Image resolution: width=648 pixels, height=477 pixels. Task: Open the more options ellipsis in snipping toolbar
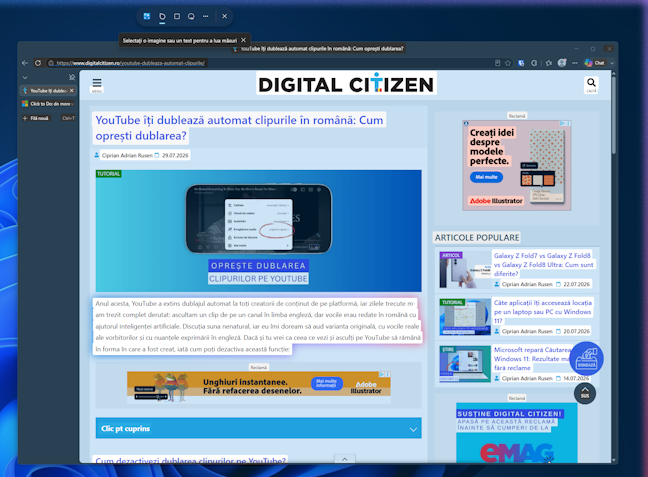[205, 16]
